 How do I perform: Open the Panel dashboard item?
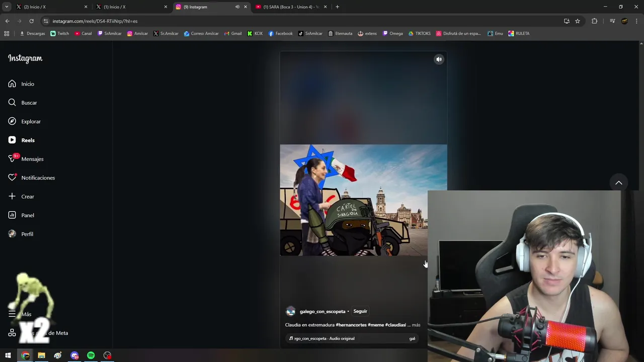[x=21, y=215]
